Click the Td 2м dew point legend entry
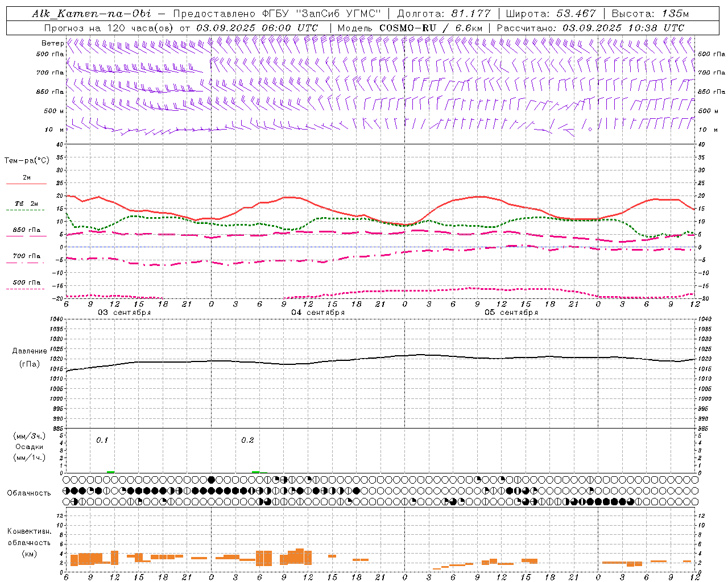This screenshot has height=582, width=728. click(x=26, y=203)
